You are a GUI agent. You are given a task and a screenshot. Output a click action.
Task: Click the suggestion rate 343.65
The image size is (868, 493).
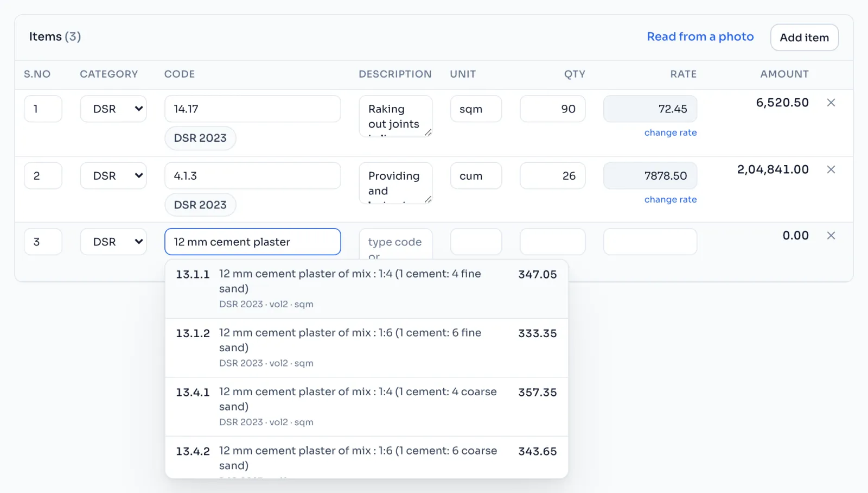537,451
